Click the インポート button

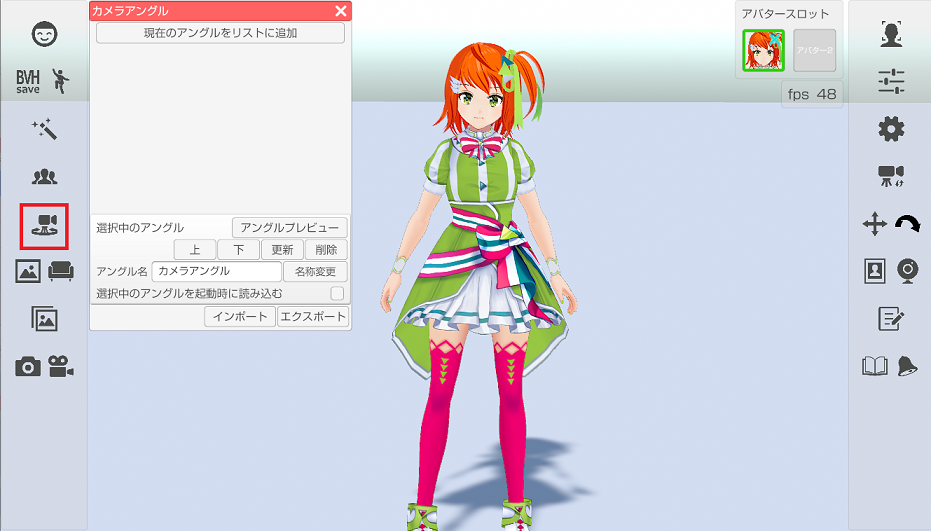[240, 317]
